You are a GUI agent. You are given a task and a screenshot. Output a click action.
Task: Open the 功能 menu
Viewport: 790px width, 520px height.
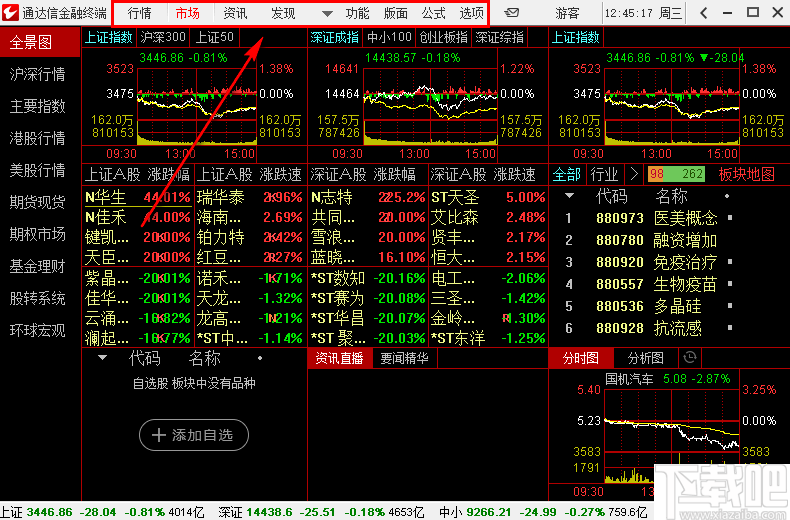[357, 14]
